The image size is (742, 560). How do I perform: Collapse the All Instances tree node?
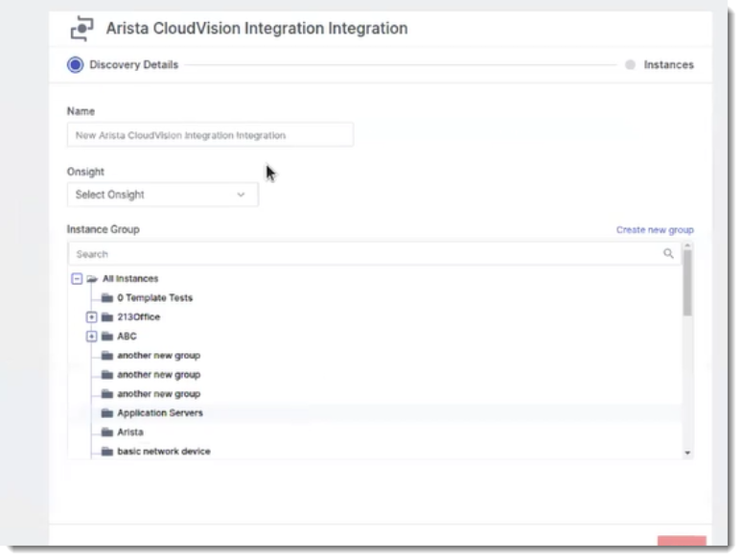pyautogui.click(x=77, y=279)
